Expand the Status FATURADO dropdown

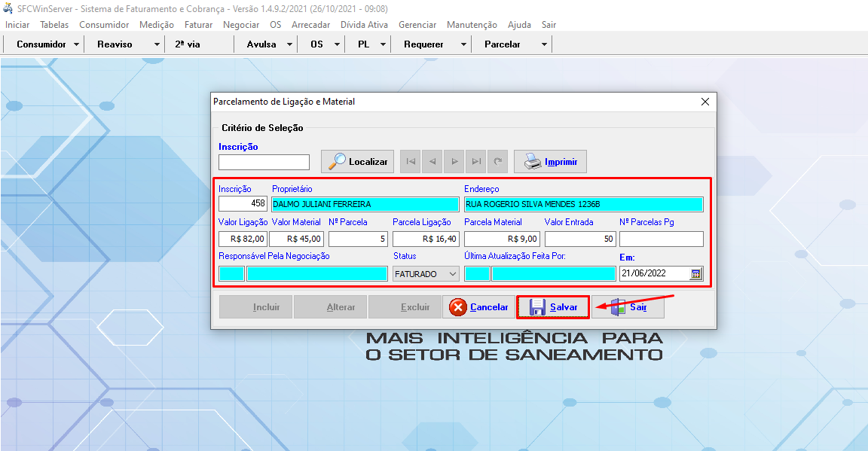click(x=453, y=274)
